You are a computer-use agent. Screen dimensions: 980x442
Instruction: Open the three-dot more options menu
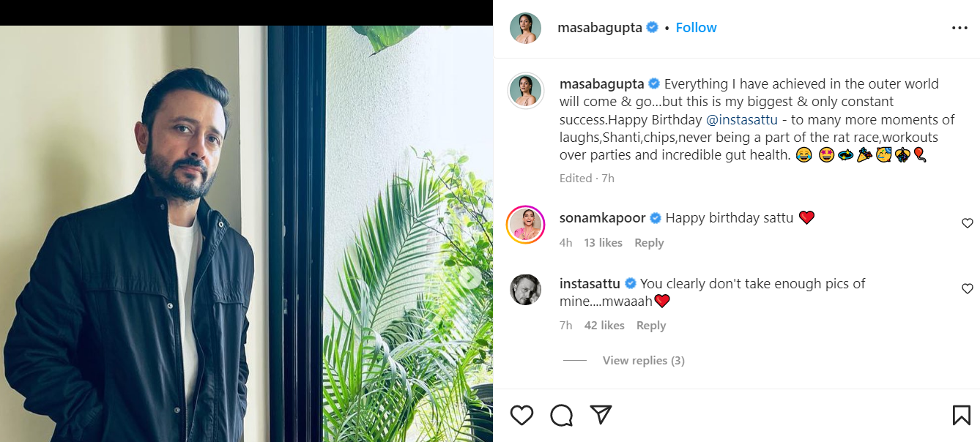(959, 28)
